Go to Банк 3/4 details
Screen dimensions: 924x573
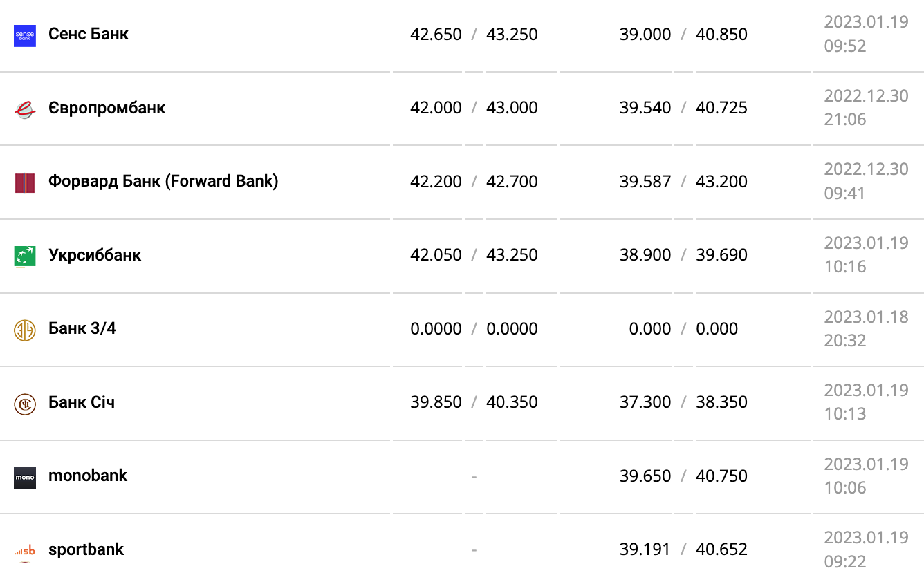click(x=82, y=328)
